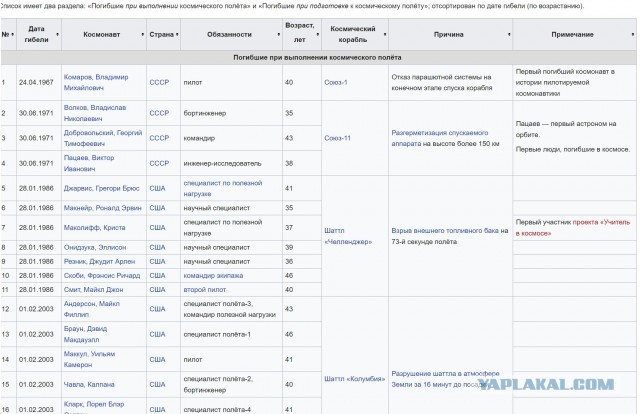This screenshot has width=640, height=414.
Task: Sort by Космонавт column arrow
Action: [142, 34]
